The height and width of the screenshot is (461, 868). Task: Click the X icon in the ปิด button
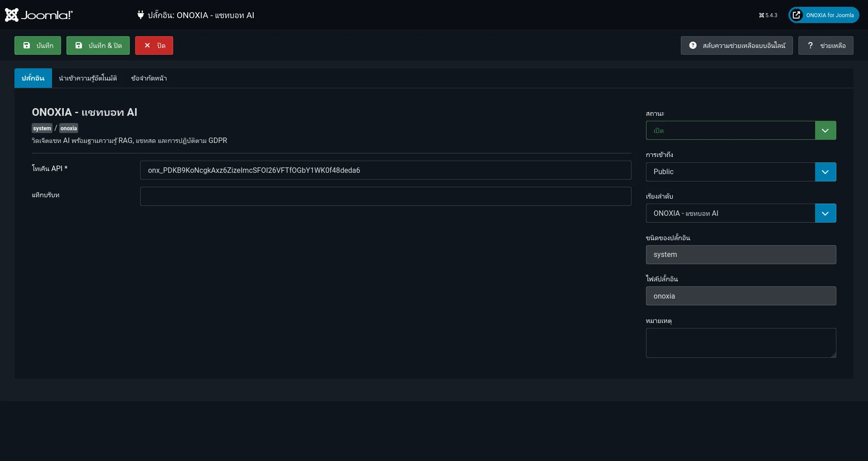click(x=147, y=45)
